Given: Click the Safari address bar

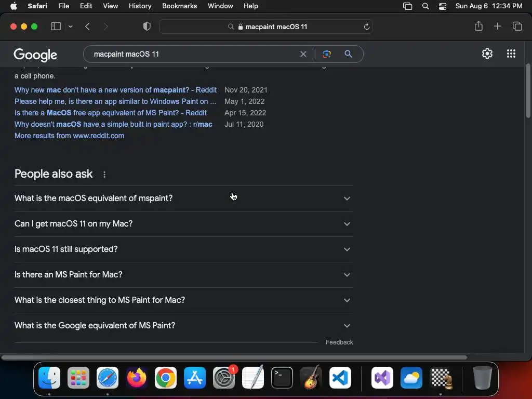Looking at the screenshot, I should (266, 26).
